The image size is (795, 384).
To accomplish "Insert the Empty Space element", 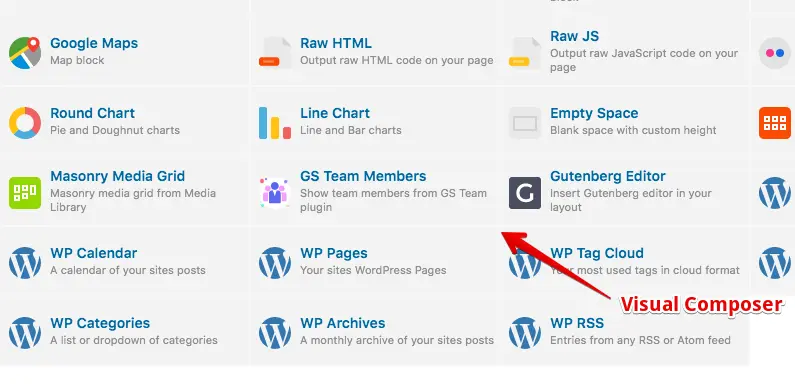I will click(x=594, y=113).
